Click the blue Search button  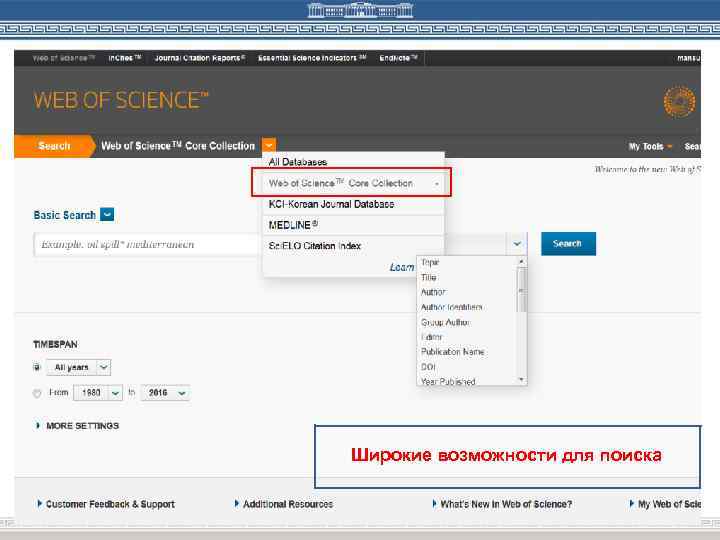pyautogui.click(x=568, y=244)
